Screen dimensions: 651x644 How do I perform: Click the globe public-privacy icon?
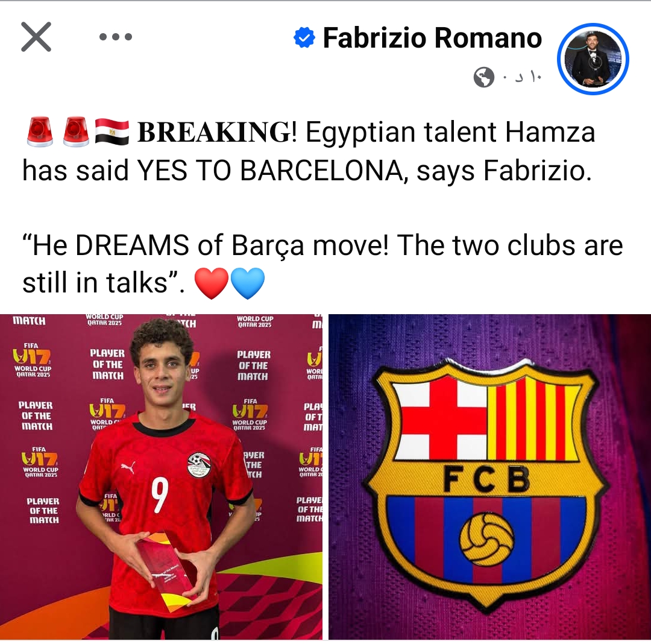coord(483,77)
